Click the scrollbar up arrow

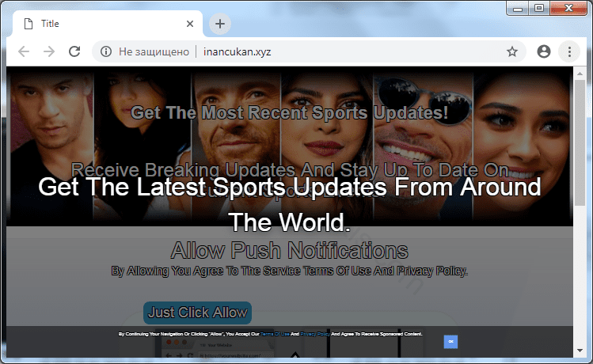580,73
